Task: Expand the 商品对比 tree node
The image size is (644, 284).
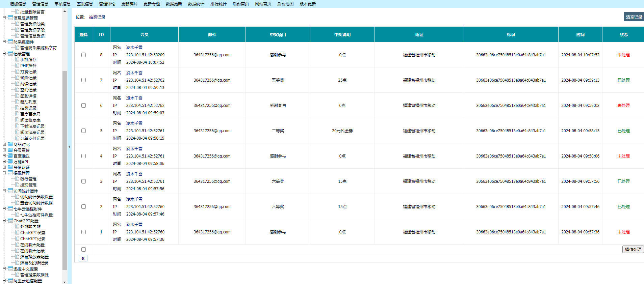Action: [x=4, y=144]
